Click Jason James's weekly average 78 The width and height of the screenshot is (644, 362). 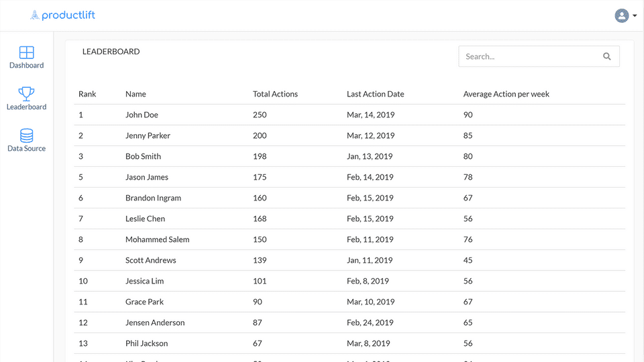point(468,177)
